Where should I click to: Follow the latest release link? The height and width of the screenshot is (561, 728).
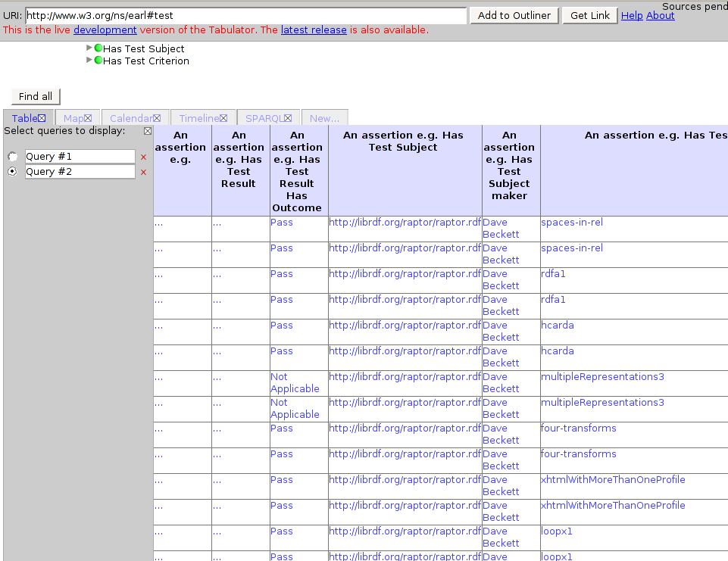(314, 30)
